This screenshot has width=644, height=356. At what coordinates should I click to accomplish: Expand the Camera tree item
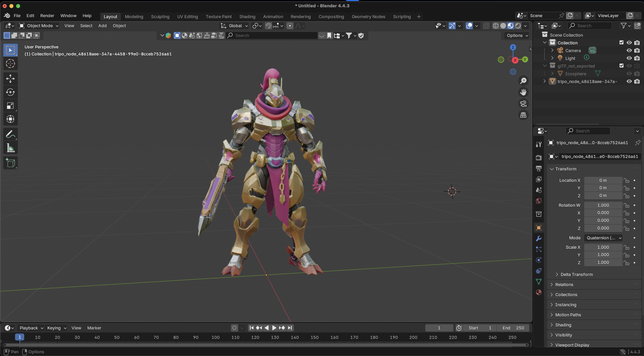point(552,50)
